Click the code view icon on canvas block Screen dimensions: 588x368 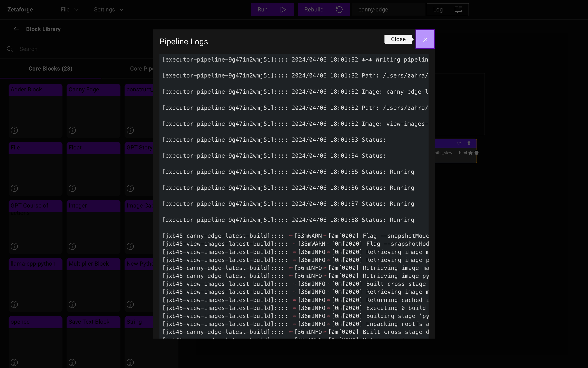click(x=459, y=143)
